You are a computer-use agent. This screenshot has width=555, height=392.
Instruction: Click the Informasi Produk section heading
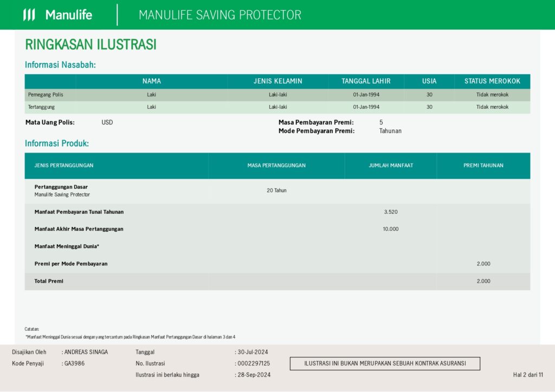pos(56,143)
